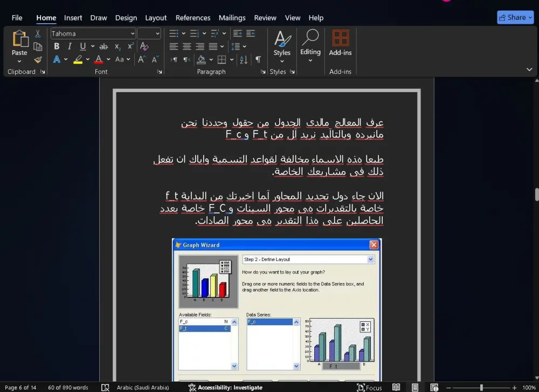Apply yellow text highlight color
Image resolution: width=539 pixels, height=392 pixels.
point(78,59)
